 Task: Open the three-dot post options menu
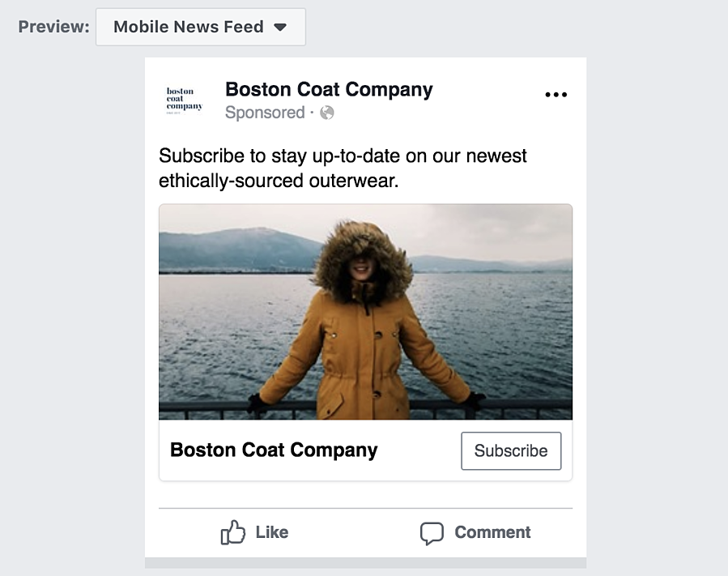[556, 95]
